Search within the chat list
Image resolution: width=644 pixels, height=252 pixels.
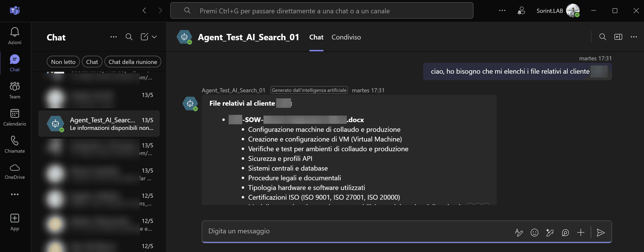pyautogui.click(x=129, y=37)
